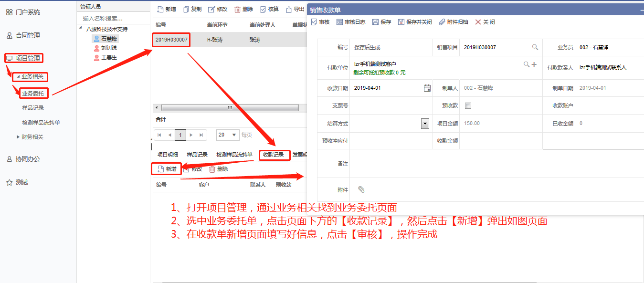Click the 审核 icon in the receipt toolbar
The image size is (644, 283).
tap(314, 22)
